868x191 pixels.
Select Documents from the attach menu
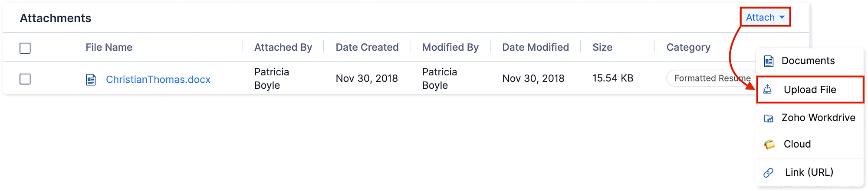tap(808, 61)
